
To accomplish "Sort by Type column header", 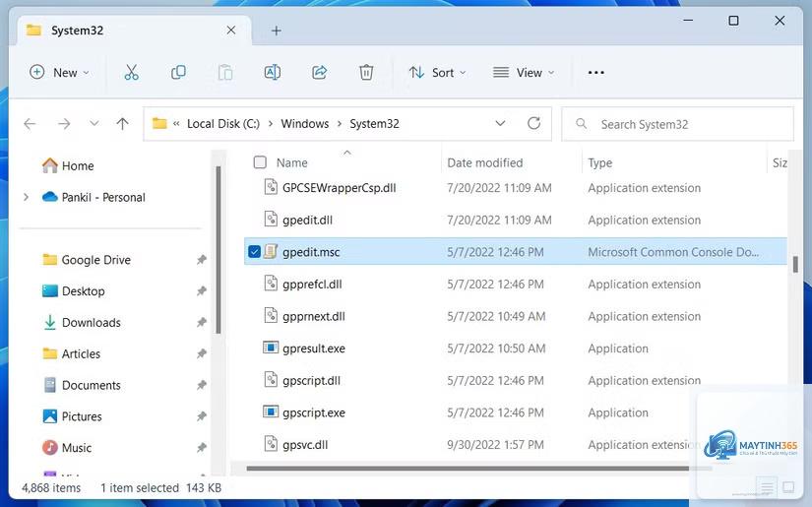I will click(600, 162).
